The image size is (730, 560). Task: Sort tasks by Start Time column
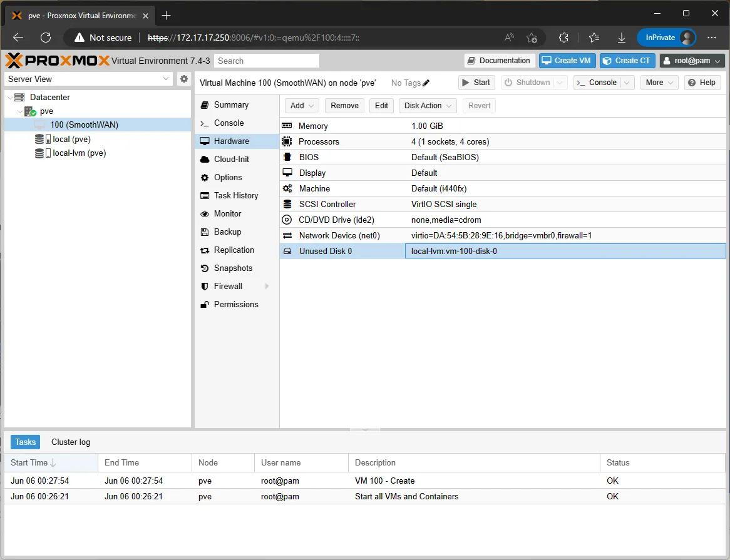click(x=51, y=462)
